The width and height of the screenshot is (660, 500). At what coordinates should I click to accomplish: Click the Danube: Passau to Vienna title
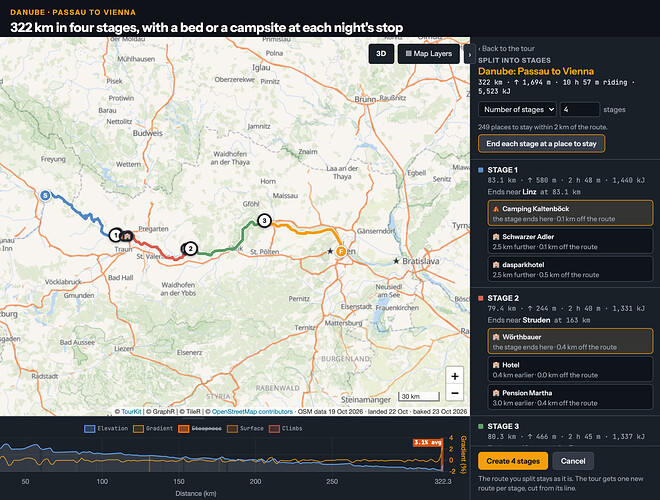pos(536,71)
